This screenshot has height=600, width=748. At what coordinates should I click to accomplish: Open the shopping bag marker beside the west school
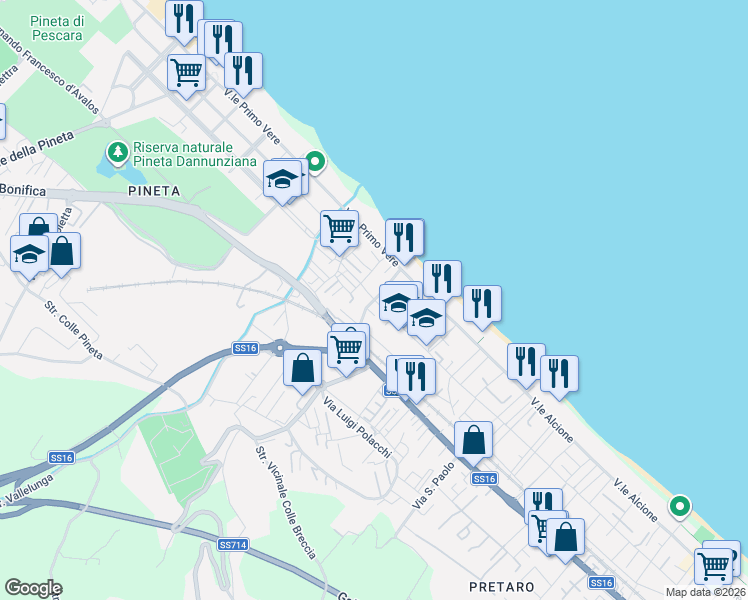point(62,254)
